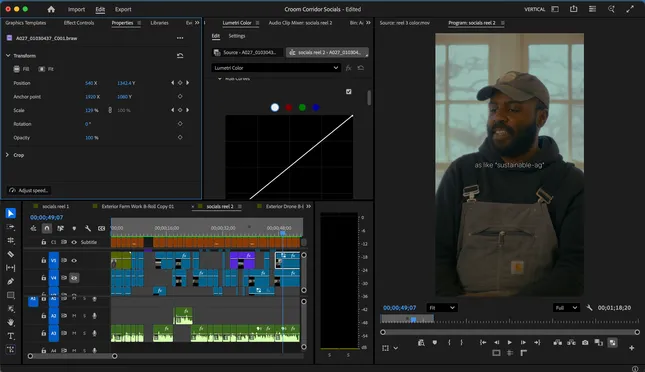
Task: Add a marker in the timeline toolbar
Action: pos(74,228)
